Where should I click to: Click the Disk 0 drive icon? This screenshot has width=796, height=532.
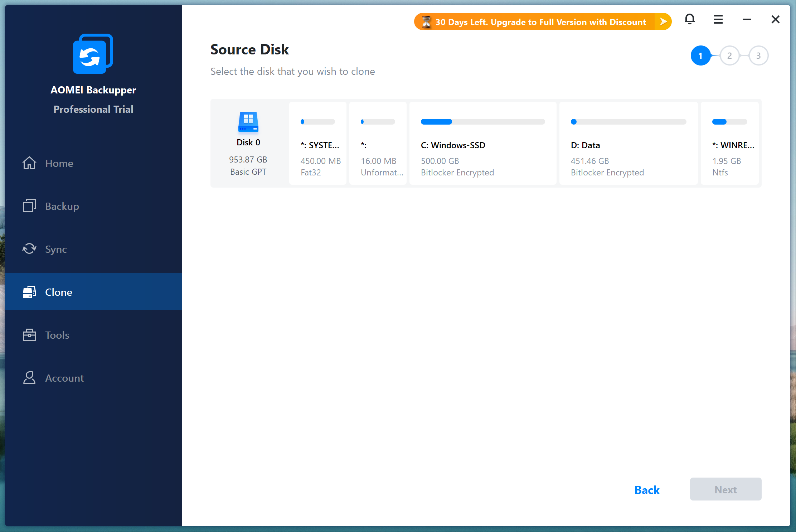(248, 122)
